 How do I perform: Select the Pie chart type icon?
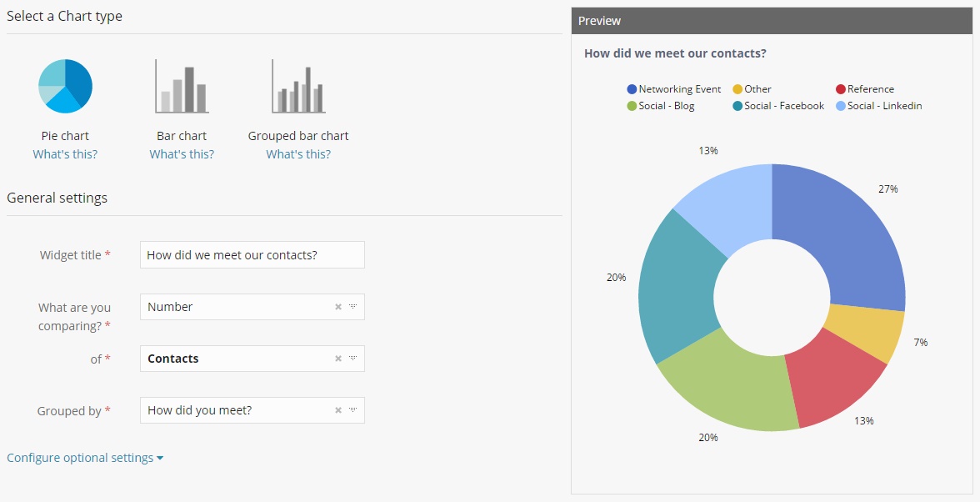coord(65,85)
